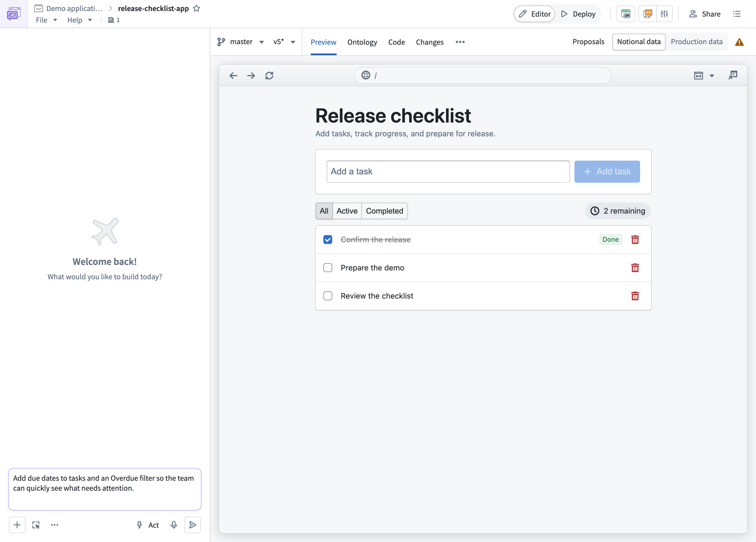
Task: Switch to Notional data
Action: click(x=639, y=42)
